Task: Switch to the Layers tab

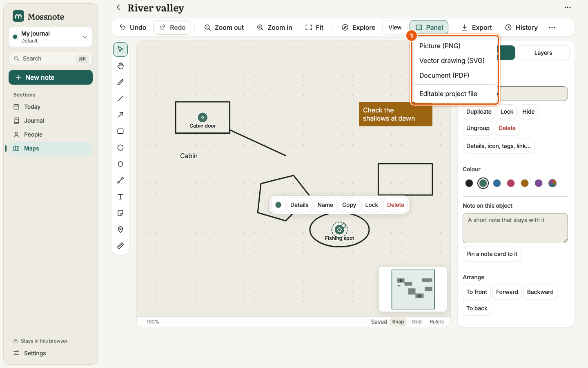Action: [x=543, y=53]
